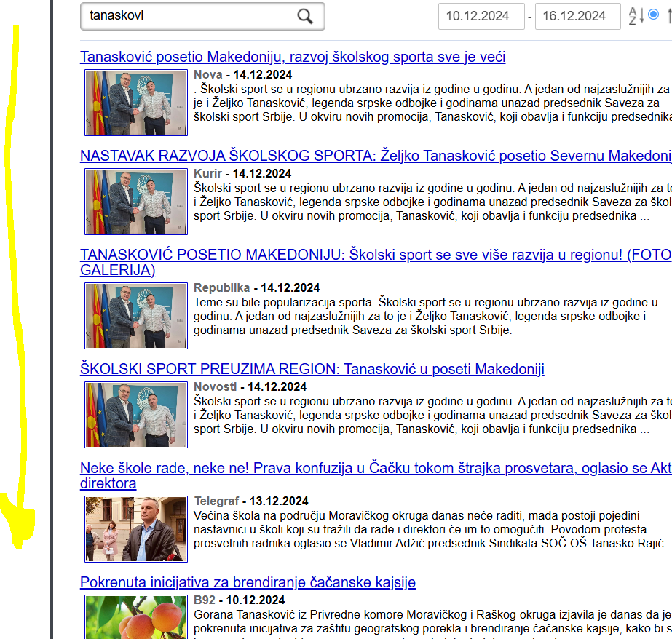Click the source label "Nova"
Image resolution: width=672 pixels, height=639 pixels.
point(207,74)
